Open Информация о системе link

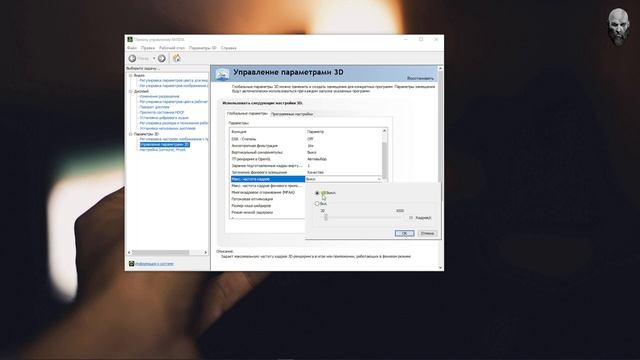pyautogui.click(x=154, y=264)
